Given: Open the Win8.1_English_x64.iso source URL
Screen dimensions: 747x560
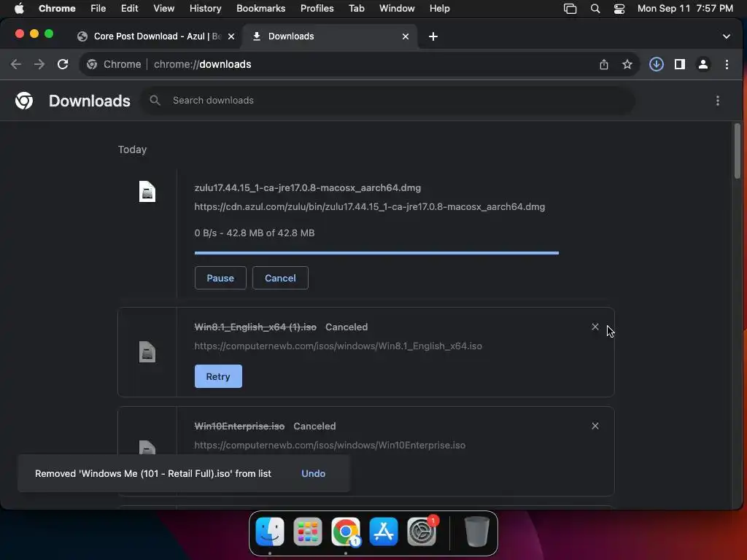Looking at the screenshot, I should pos(338,346).
